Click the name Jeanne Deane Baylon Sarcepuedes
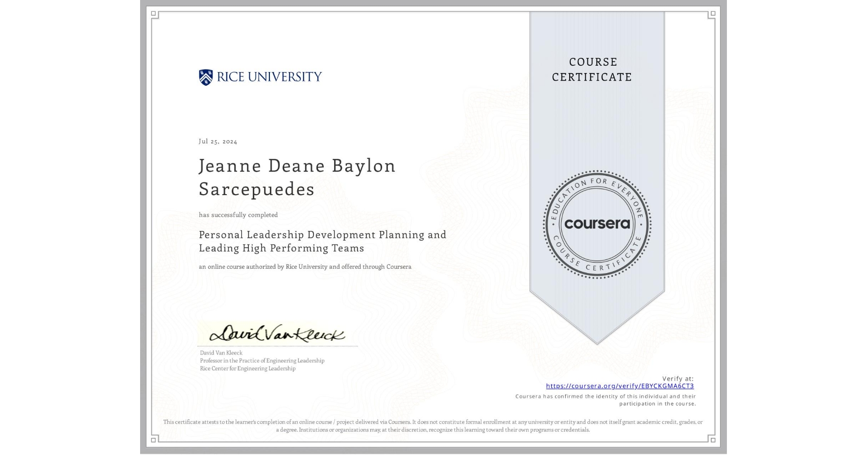The image size is (868, 455). coord(297,177)
